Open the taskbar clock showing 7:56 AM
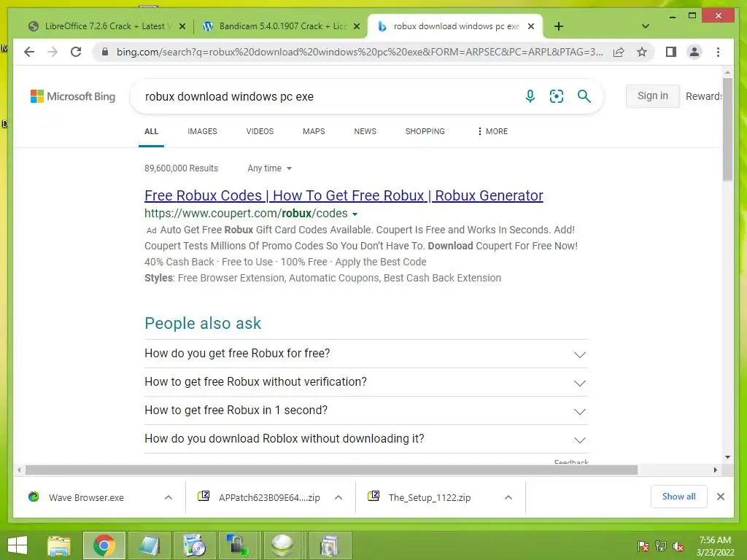 tap(715, 545)
